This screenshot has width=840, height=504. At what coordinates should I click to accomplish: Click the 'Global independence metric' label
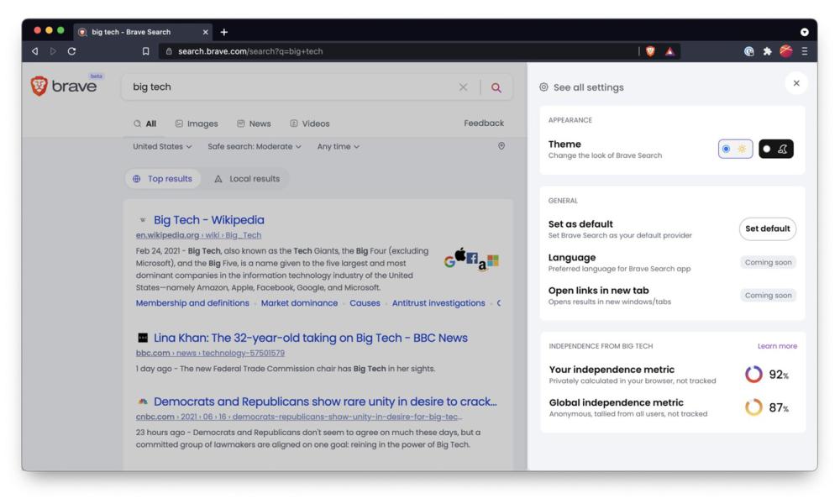[616, 402]
